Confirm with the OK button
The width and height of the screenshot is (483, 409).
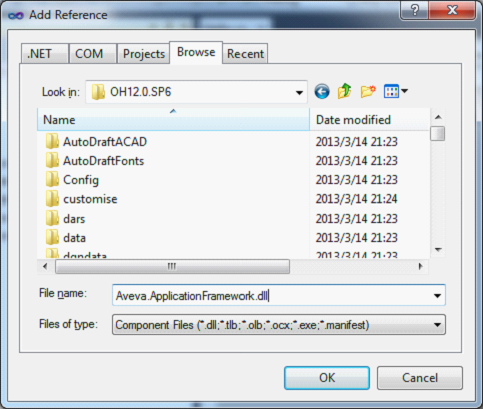pos(327,378)
